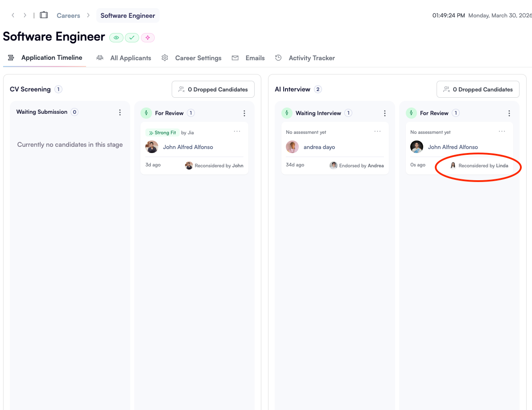Open John Alfred Alfonso Strong Fit card
532x410 pixels.
point(188,147)
